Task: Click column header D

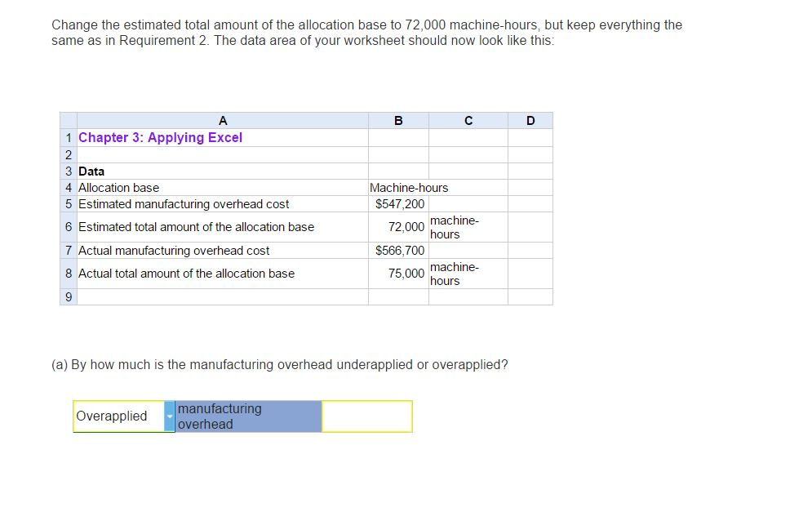Action: tap(530, 120)
